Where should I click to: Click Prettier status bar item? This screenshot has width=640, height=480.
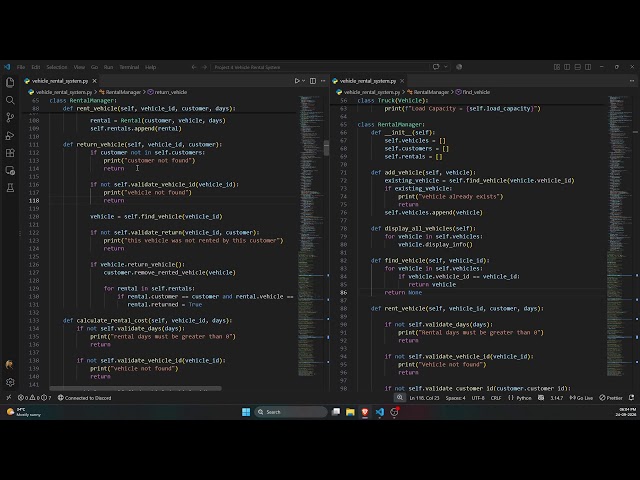pos(611,398)
